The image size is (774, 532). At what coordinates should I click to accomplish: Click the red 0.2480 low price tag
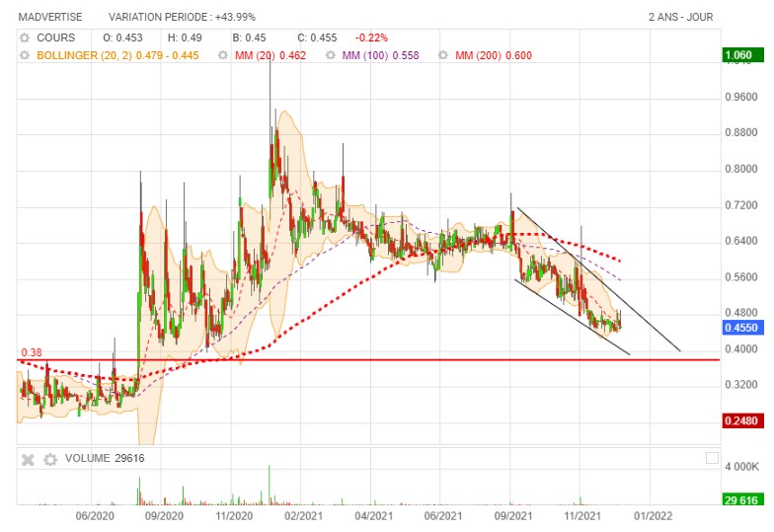click(742, 420)
